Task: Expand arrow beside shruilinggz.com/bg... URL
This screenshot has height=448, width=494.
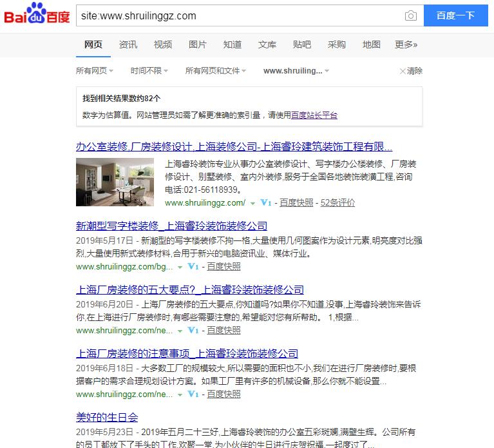Action: click(x=180, y=268)
